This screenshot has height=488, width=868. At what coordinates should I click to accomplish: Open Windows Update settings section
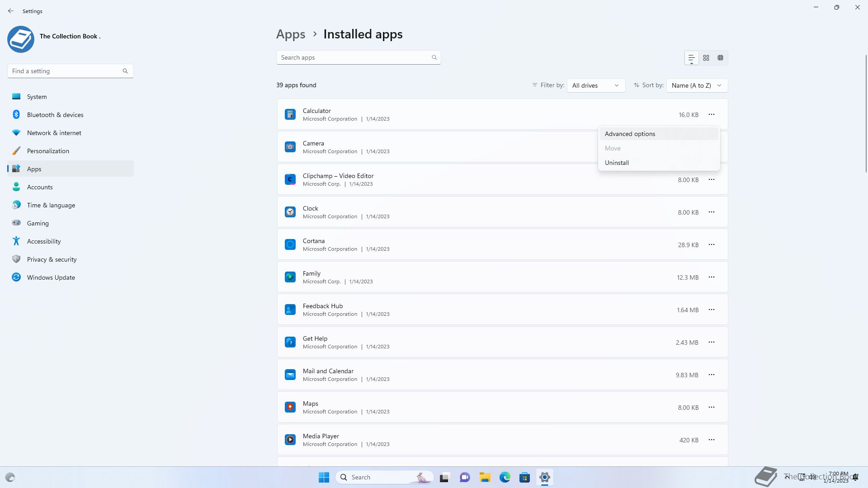tap(51, 277)
